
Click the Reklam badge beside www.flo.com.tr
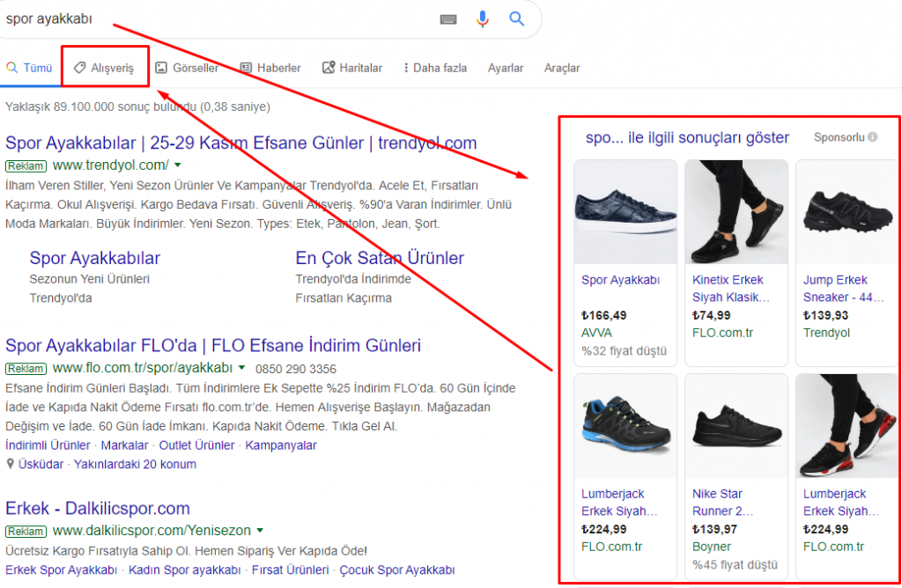click(x=26, y=368)
